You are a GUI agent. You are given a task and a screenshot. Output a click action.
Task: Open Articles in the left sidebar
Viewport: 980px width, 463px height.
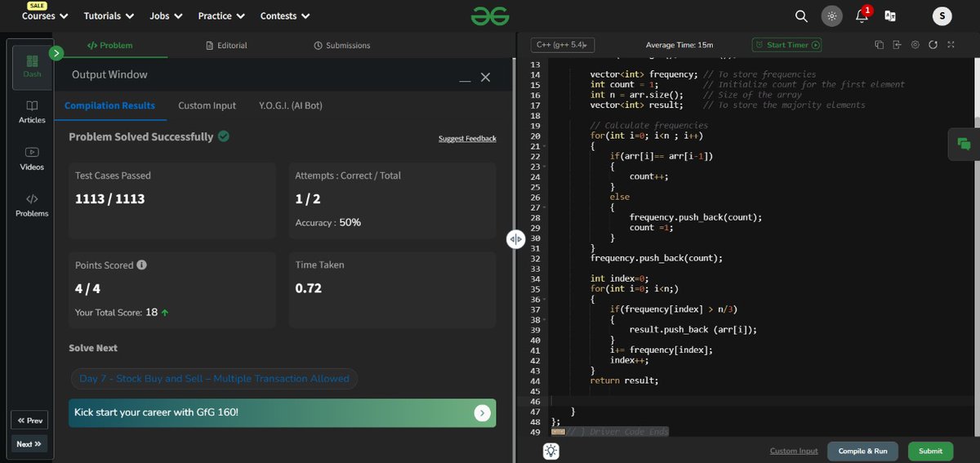pyautogui.click(x=32, y=112)
